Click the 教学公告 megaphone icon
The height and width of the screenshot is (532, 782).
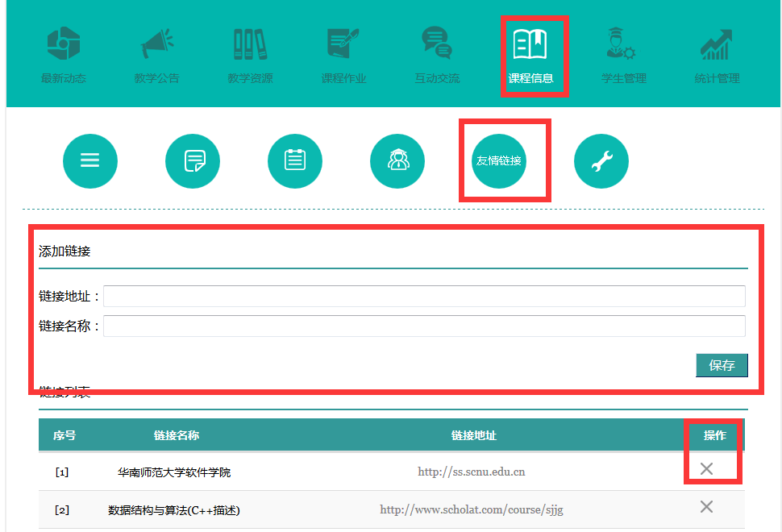157,44
